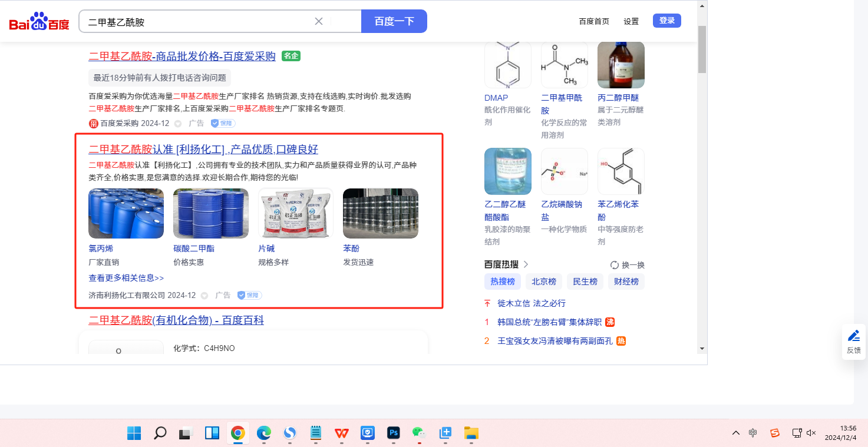Open Sogou browser from the taskbar
868x447 pixels.
pos(289,433)
